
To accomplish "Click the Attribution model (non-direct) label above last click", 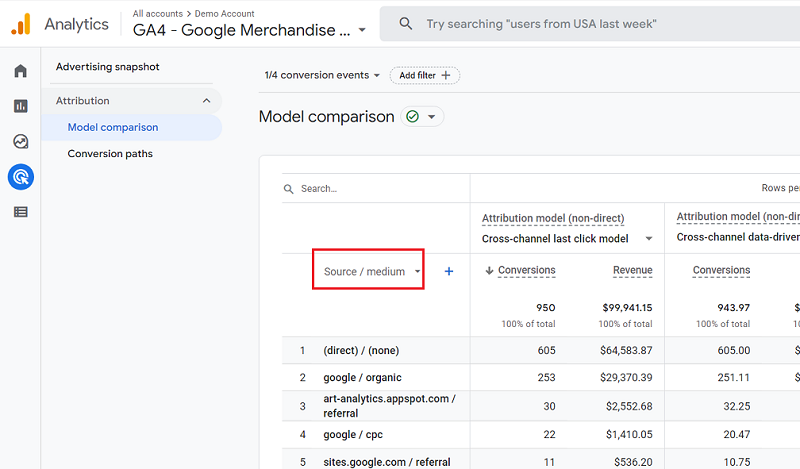I will pos(553,218).
